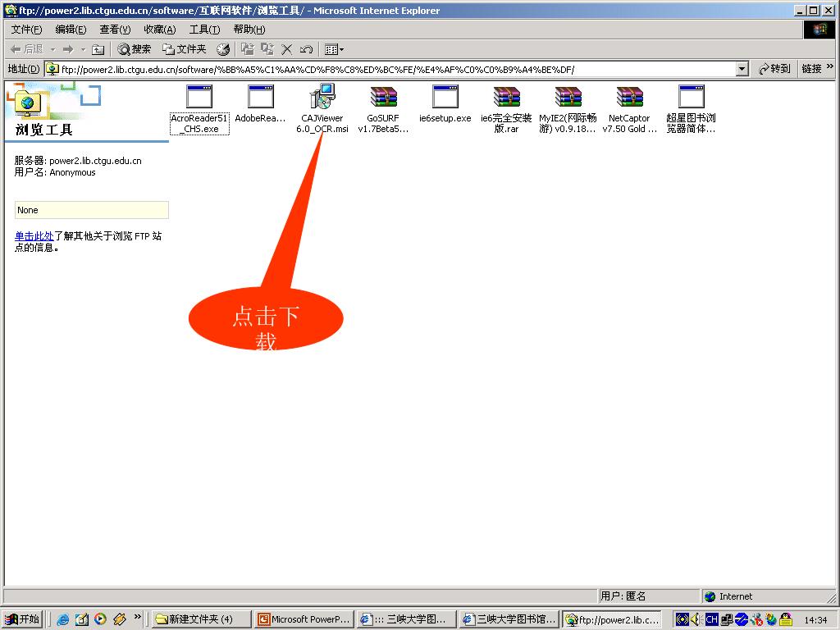Viewport: 840px width, 630px height.
Task: Switch to 三峡大学图书馆... taskbar window
Action: pyautogui.click(x=510, y=619)
